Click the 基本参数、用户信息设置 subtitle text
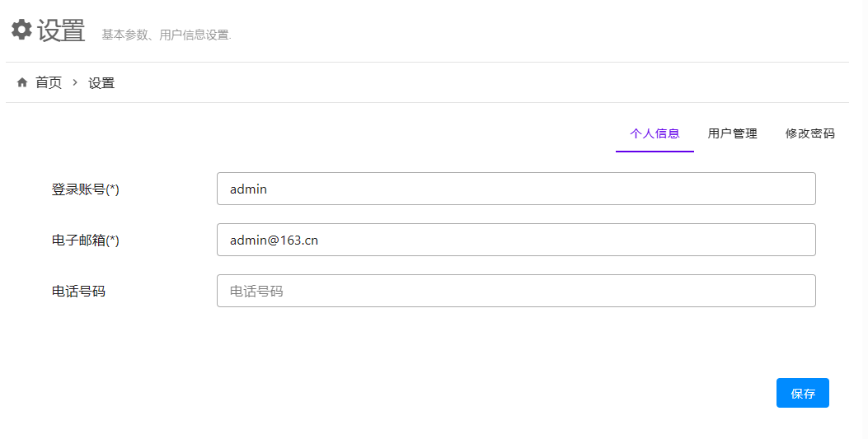 (x=167, y=35)
